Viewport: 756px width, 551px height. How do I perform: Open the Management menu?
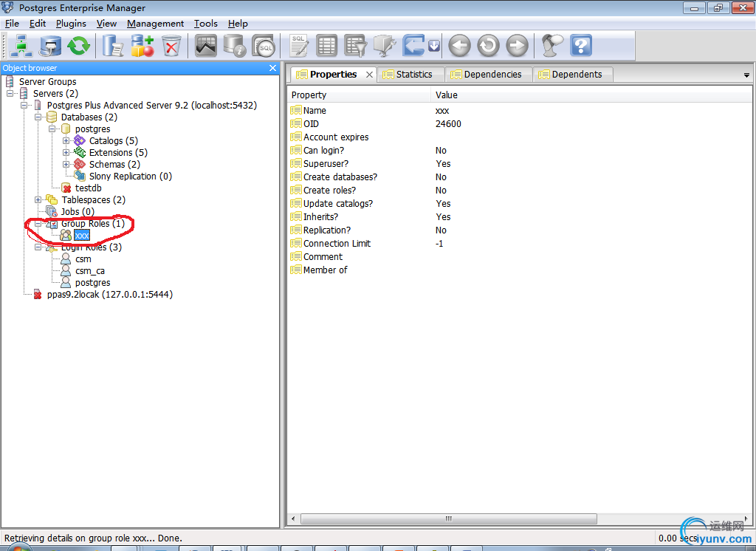[155, 24]
